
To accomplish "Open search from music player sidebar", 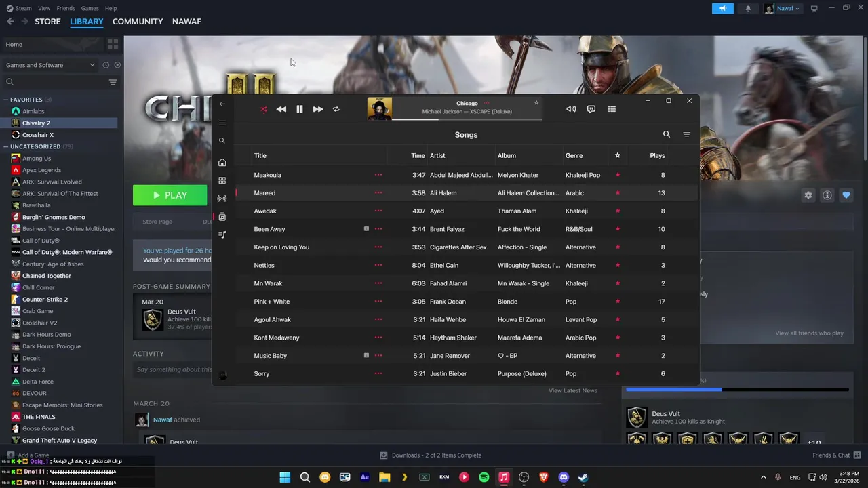I will [x=222, y=141].
